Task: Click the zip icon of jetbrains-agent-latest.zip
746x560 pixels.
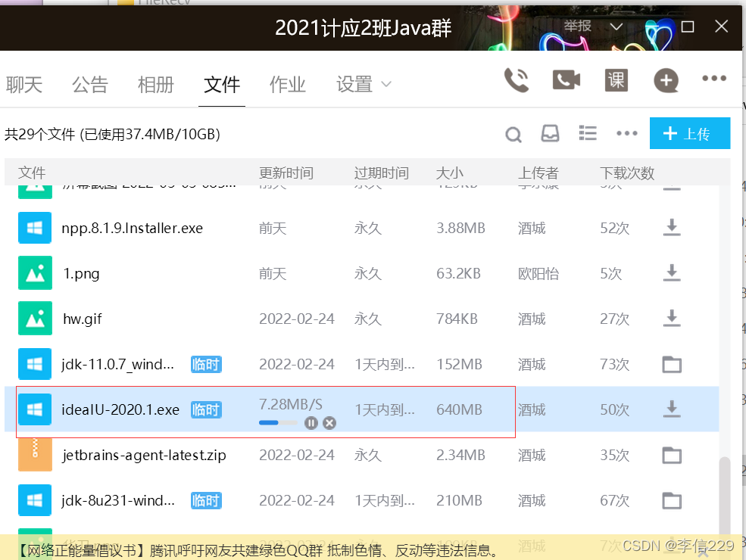Action: [x=35, y=455]
